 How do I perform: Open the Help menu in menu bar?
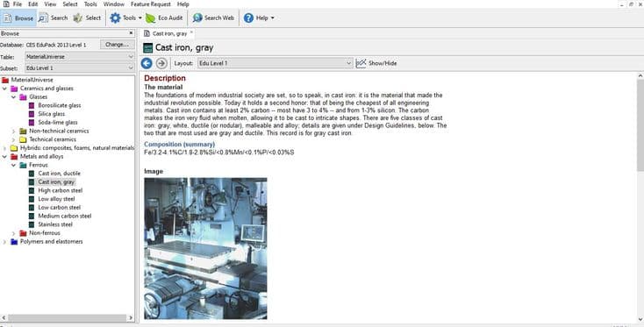click(183, 4)
